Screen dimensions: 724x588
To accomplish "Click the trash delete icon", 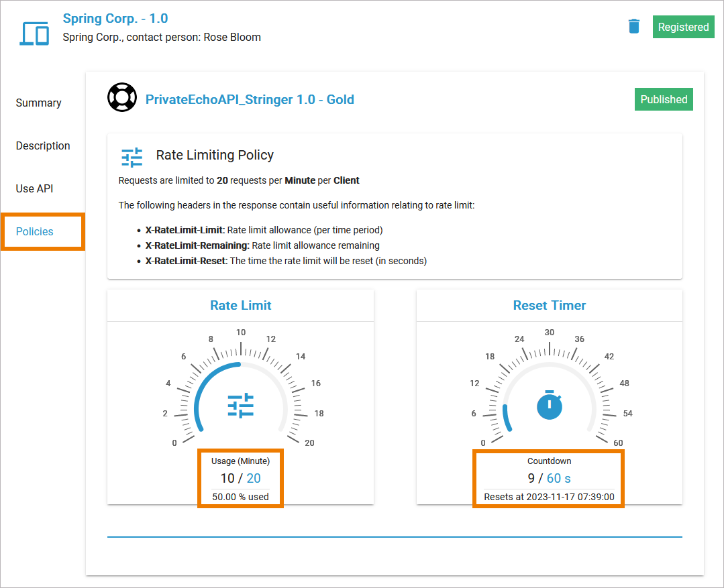I will pyautogui.click(x=634, y=27).
